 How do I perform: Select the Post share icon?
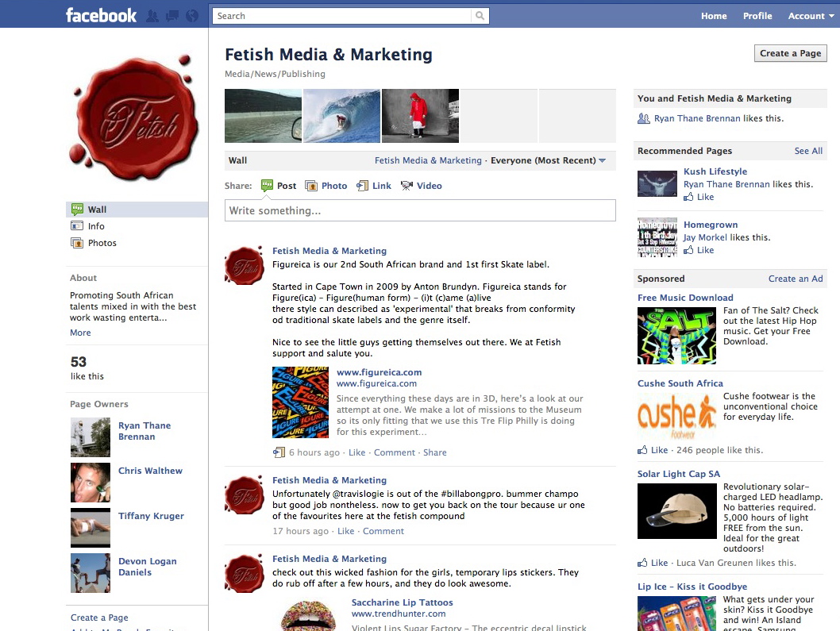coord(267,186)
